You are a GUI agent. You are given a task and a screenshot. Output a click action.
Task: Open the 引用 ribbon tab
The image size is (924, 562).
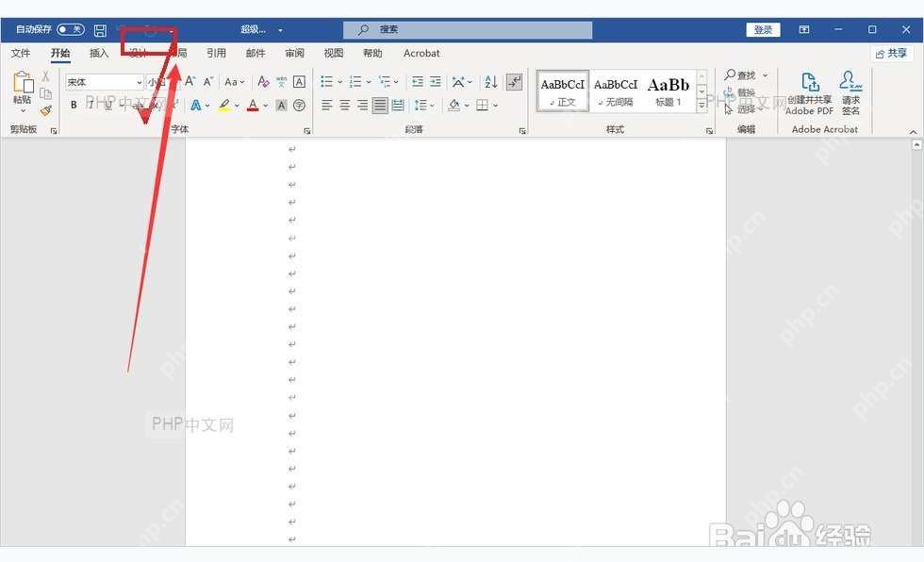[x=216, y=53]
